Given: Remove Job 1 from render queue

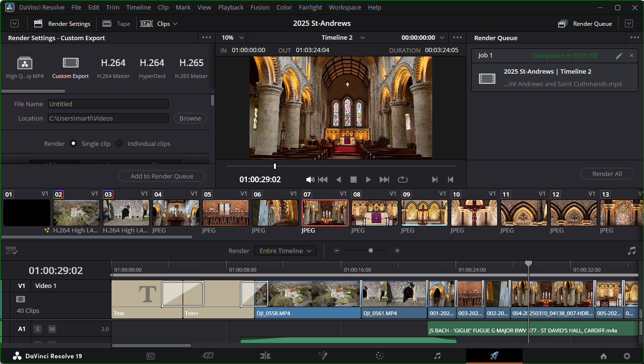Looking at the screenshot, I should (x=632, y=56).
